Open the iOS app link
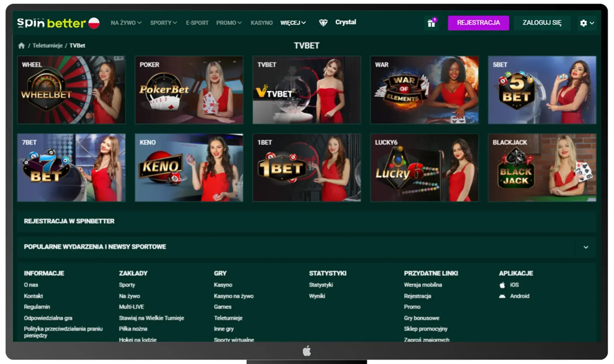 [x=514, y=285]
